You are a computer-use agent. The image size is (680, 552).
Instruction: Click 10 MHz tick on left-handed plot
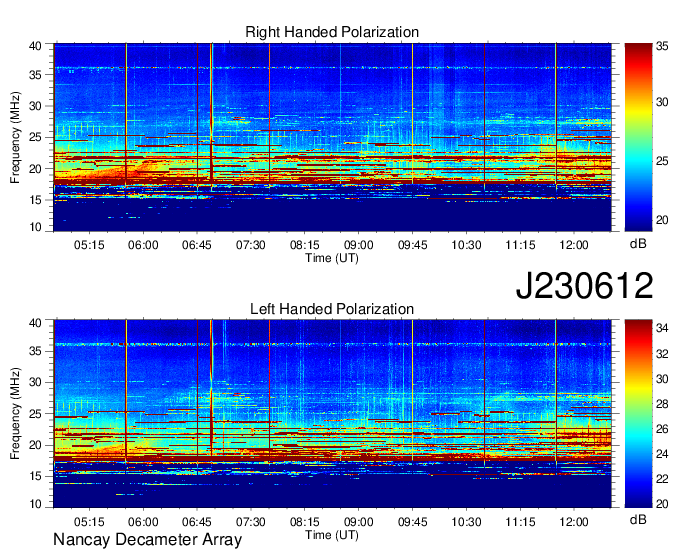pos(36,503)
